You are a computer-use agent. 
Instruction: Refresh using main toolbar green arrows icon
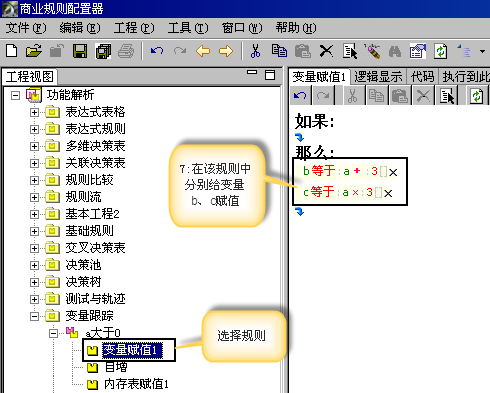(441, 51)
